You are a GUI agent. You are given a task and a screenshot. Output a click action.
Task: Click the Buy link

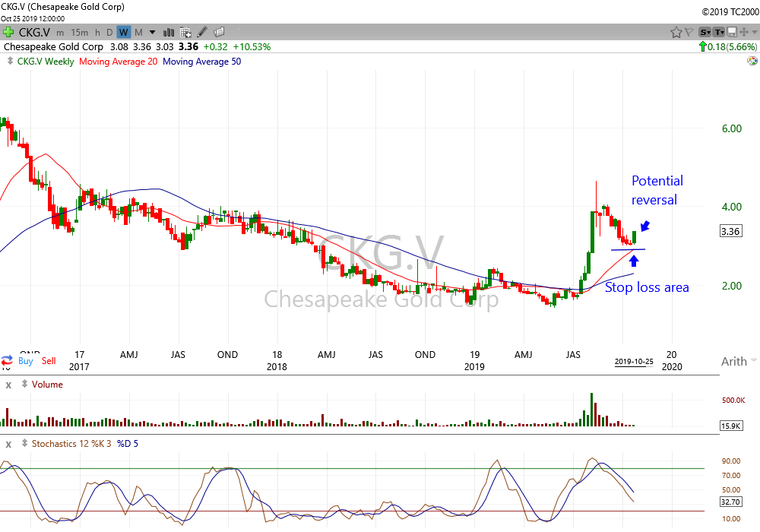[x=26, y=361]
